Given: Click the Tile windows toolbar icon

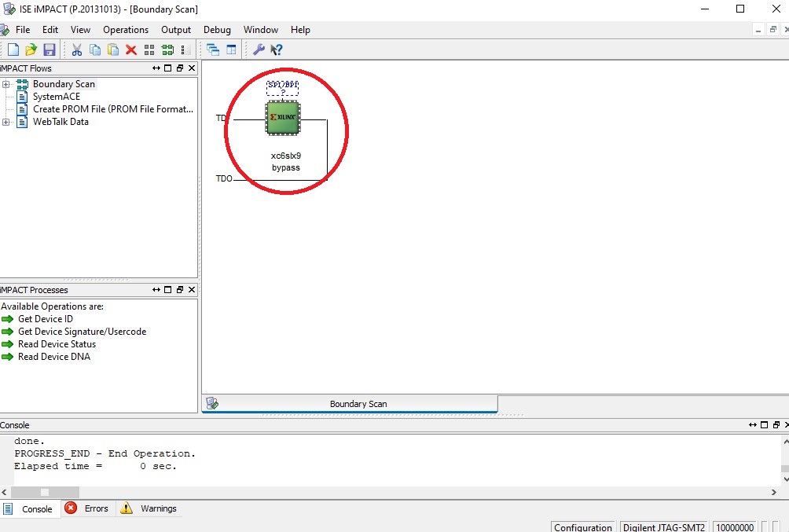Looking at the screenshot, I should click(x=232, y=50).
